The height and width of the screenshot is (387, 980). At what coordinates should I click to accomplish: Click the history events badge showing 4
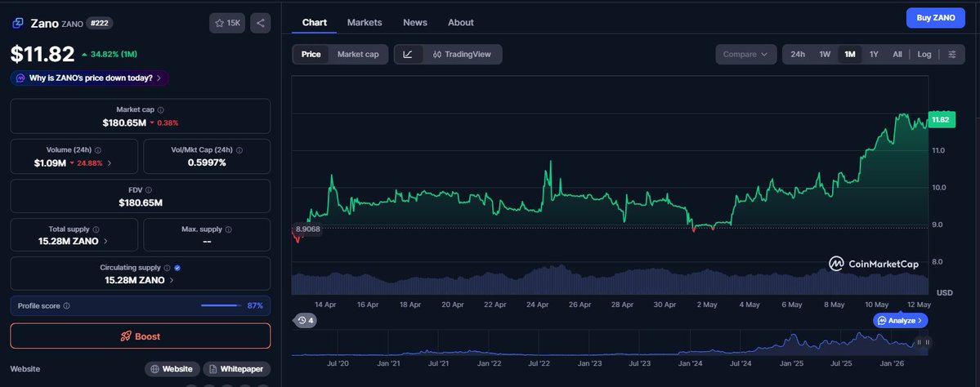coord(306,320)
